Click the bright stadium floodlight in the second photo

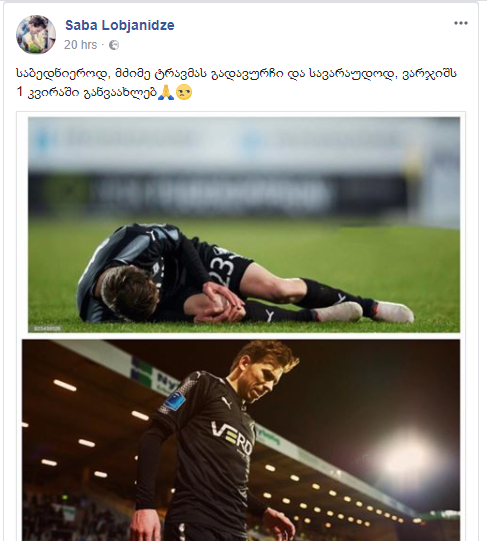point(406,456)
